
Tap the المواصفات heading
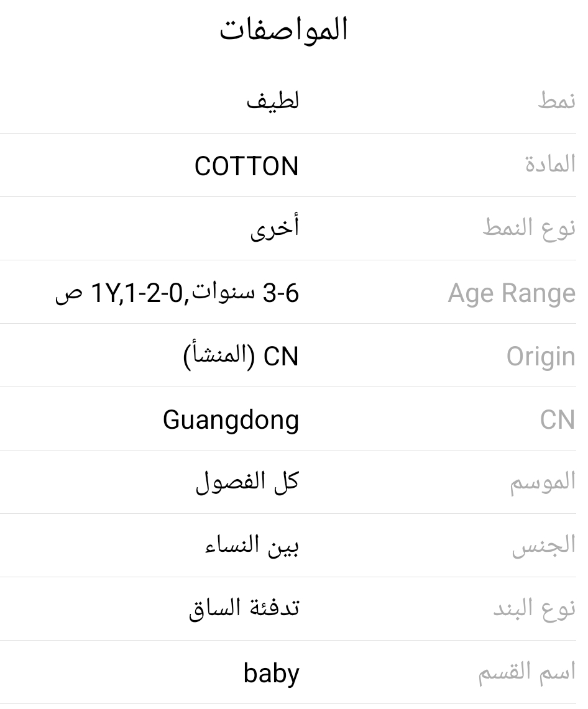[x=283, y=30]
